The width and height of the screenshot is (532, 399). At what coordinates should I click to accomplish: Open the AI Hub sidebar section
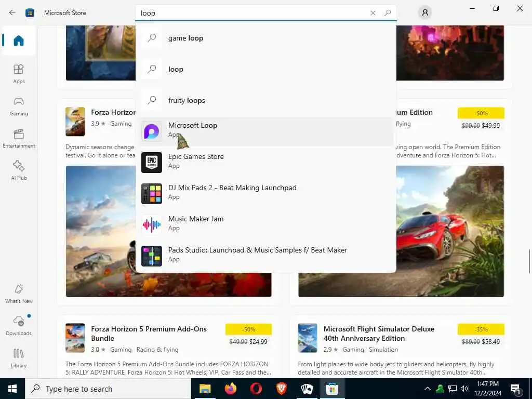19,170
